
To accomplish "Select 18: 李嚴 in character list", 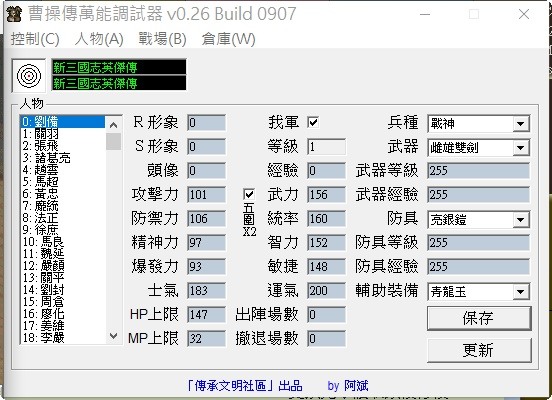I will tap(63, 337).
